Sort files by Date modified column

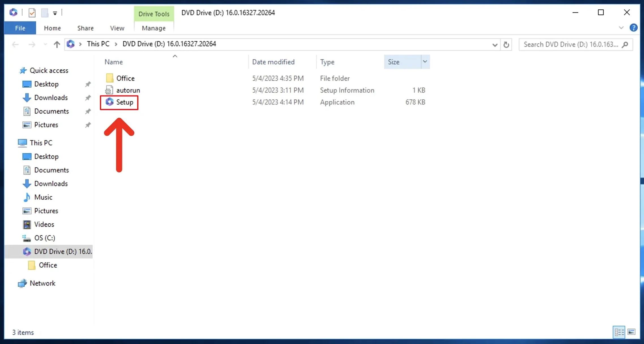point(273,62)
